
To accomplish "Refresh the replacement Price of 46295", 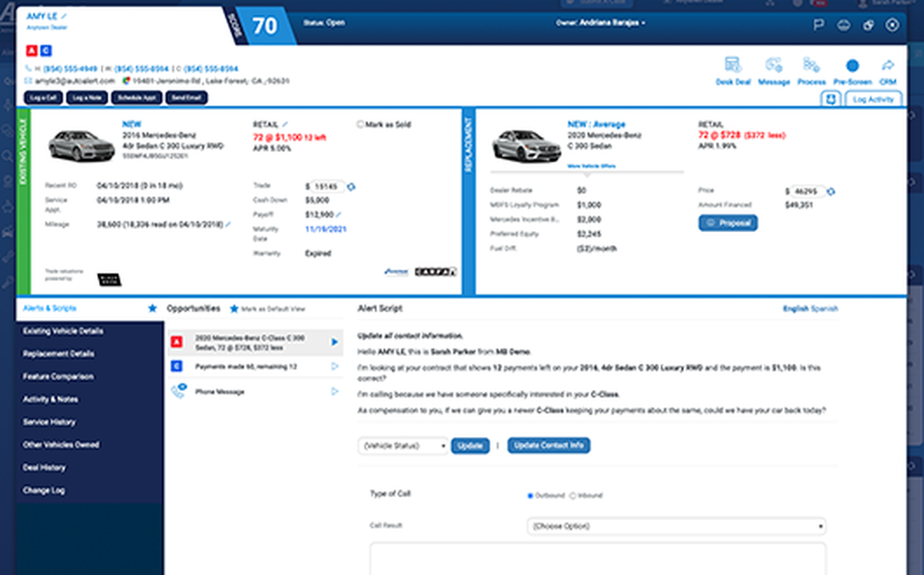I will [831, 191].
